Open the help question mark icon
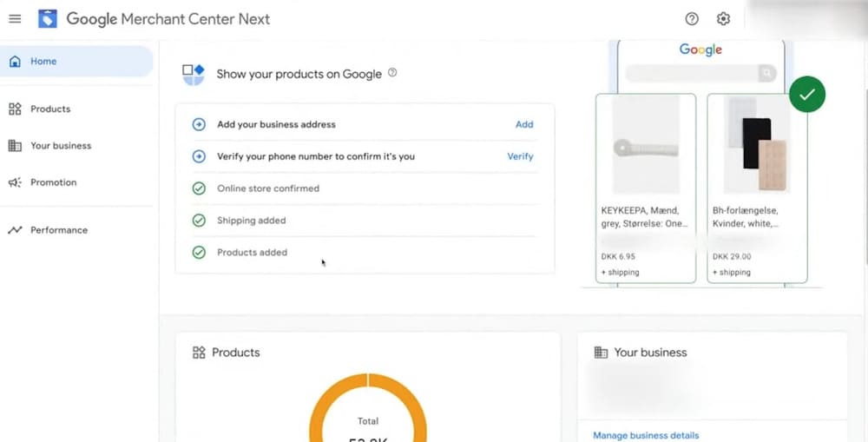The height and width of the screenshot is (442, 868). [692, 19]
